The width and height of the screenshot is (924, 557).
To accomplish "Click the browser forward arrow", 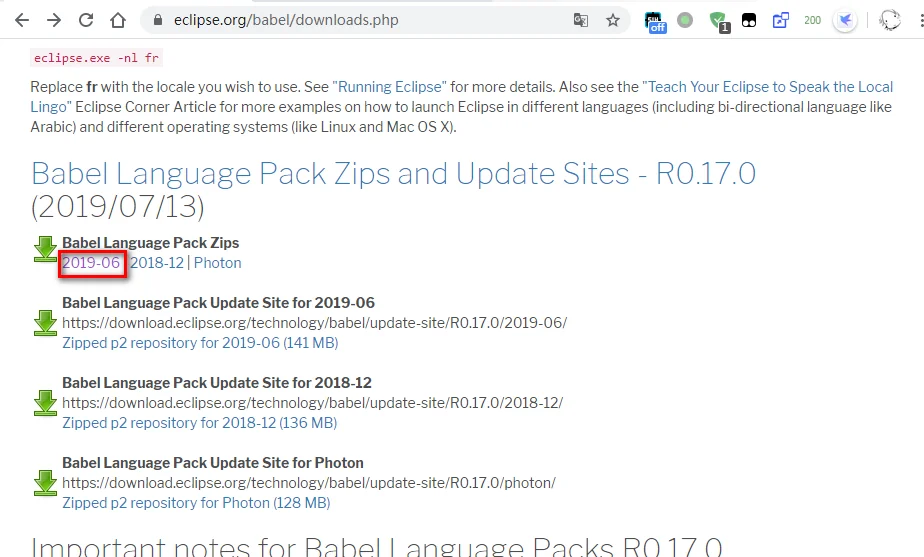I will click(54, 20).
